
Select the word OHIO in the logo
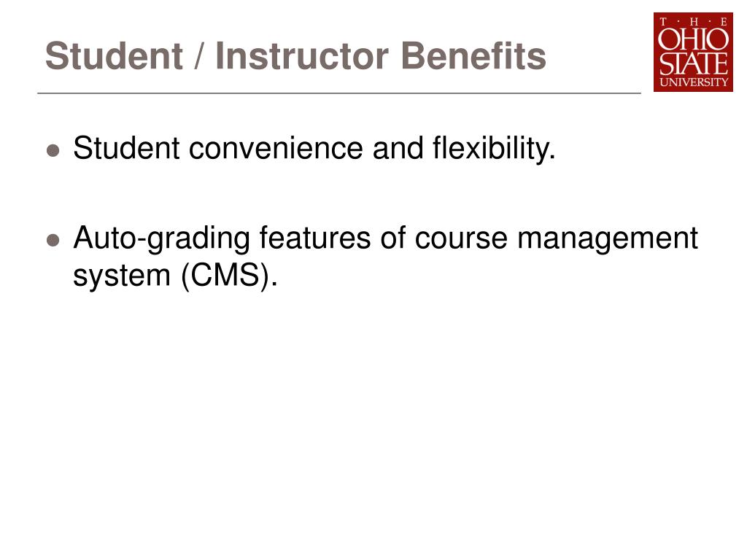(693, 39)
